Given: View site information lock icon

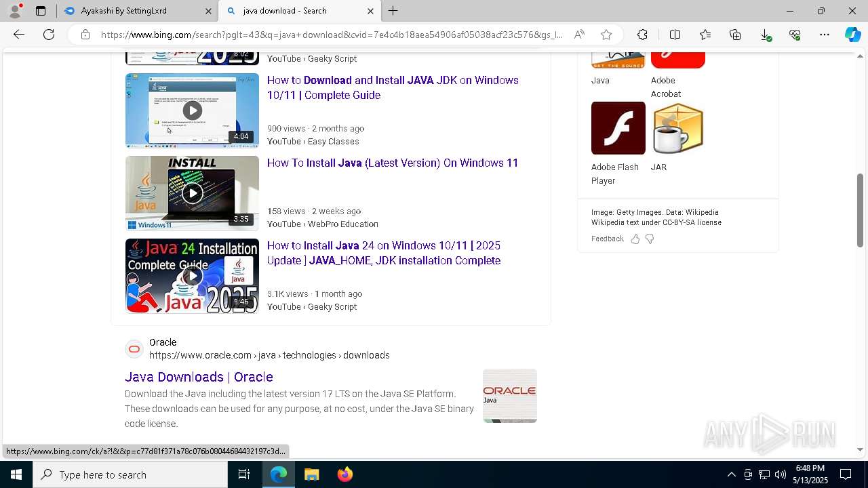Looking at the screenshot, I should point(85,35).
